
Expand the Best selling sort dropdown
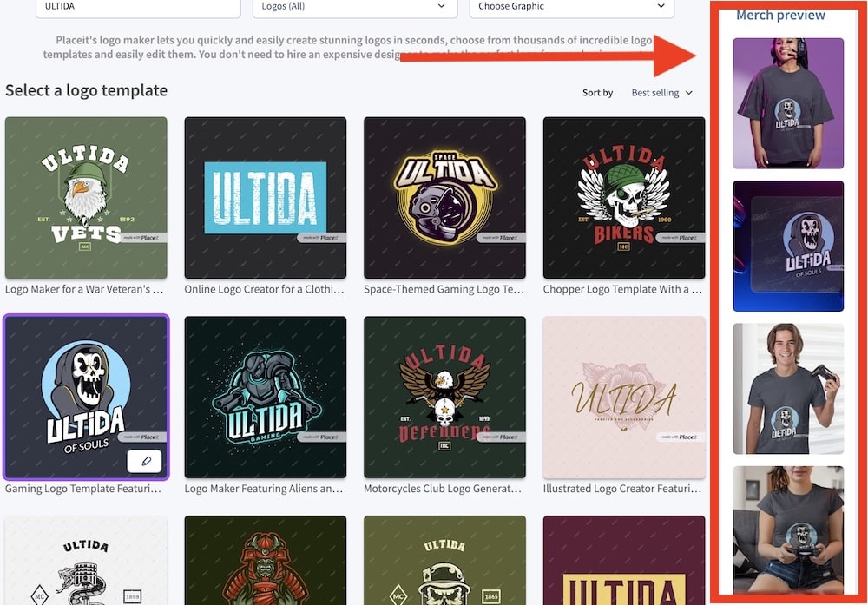662,93
